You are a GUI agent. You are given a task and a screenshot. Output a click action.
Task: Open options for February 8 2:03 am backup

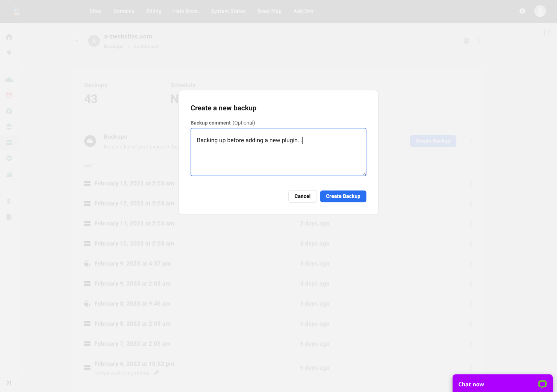(x=471, y=324)
